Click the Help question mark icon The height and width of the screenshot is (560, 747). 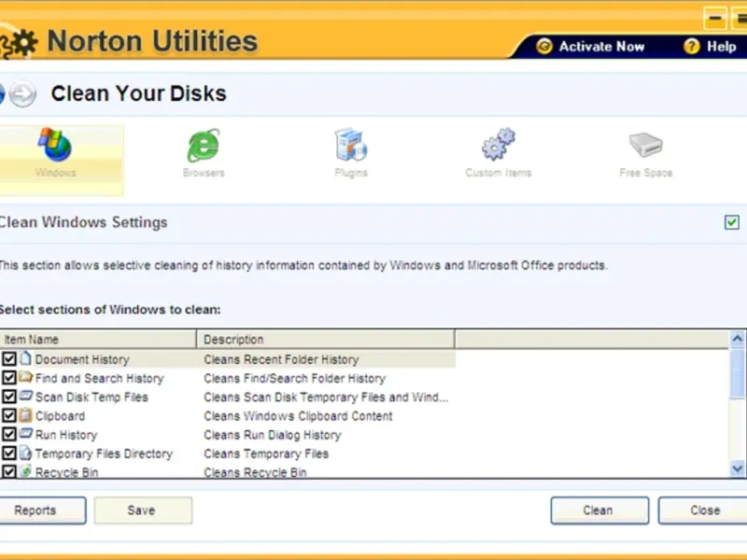point(691,46)
